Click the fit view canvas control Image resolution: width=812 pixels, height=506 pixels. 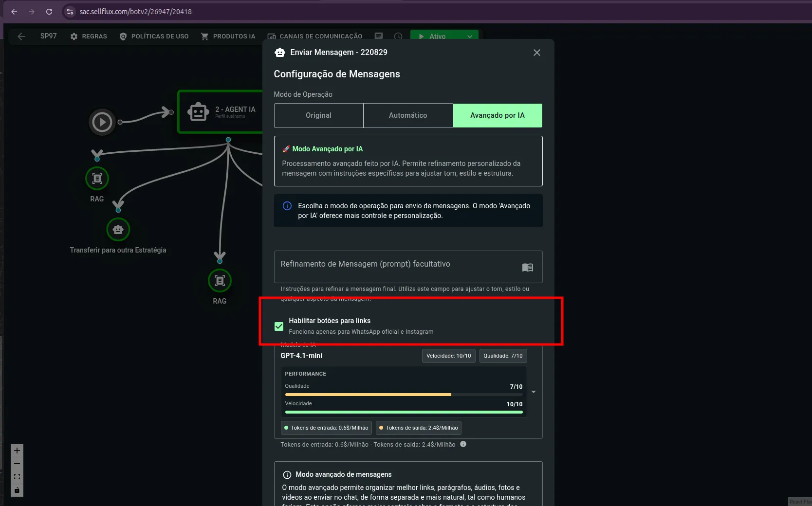coord(17,477)
